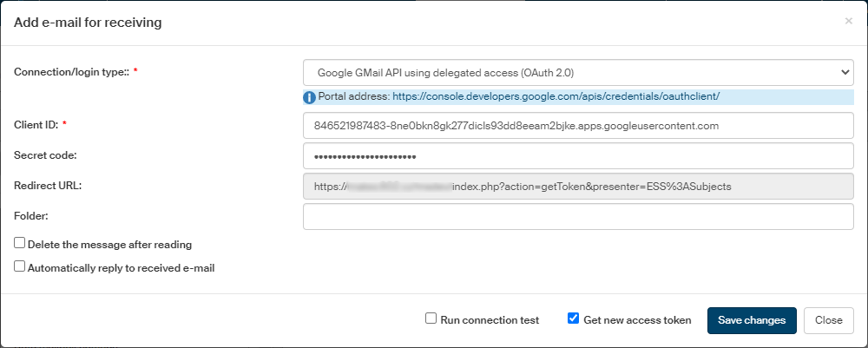Check the Run connection test box
Screen dimensions: 868x348
tap(431, 318)
